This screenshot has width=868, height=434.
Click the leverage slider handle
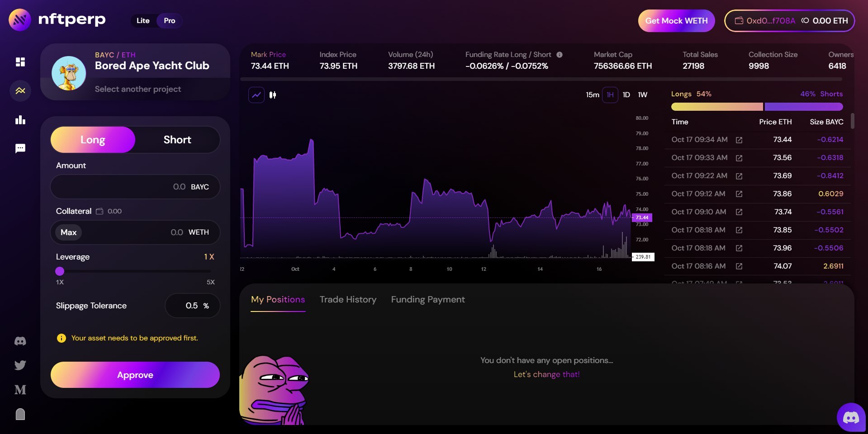click(60, 271)
